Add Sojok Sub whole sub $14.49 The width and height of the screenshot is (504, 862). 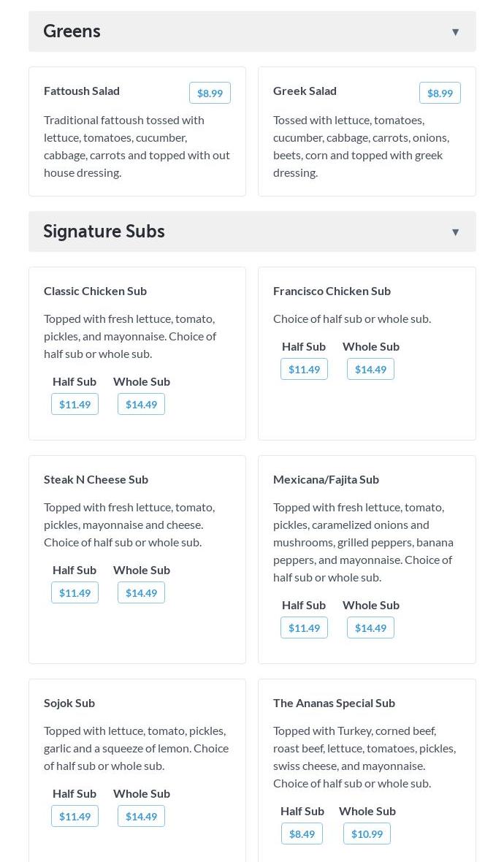pyautogui.click(x=141, y=816)
